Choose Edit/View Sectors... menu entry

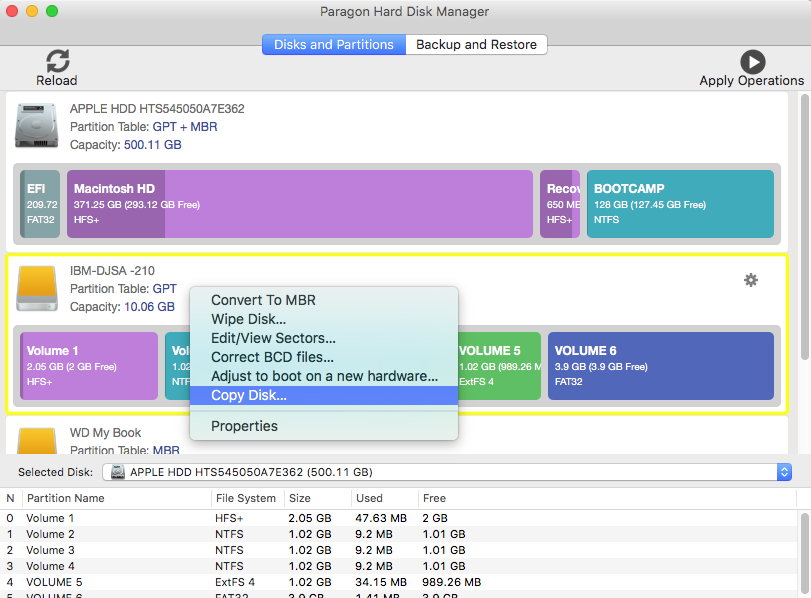(324, 338)
